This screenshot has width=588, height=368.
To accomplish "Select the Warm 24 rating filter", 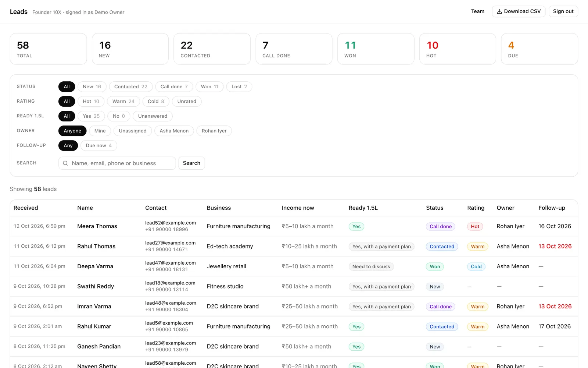I will [x=123, y=101].
